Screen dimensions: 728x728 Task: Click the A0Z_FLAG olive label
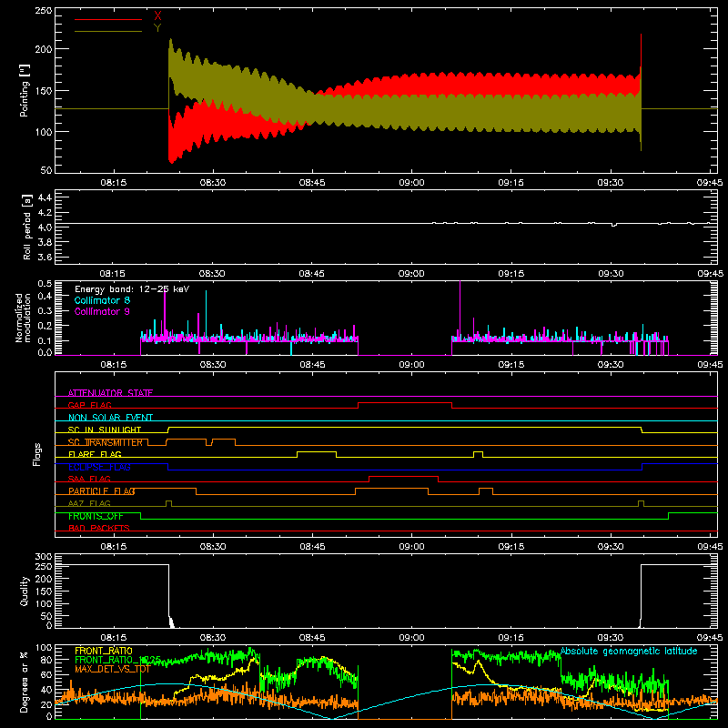pos(89,503)
